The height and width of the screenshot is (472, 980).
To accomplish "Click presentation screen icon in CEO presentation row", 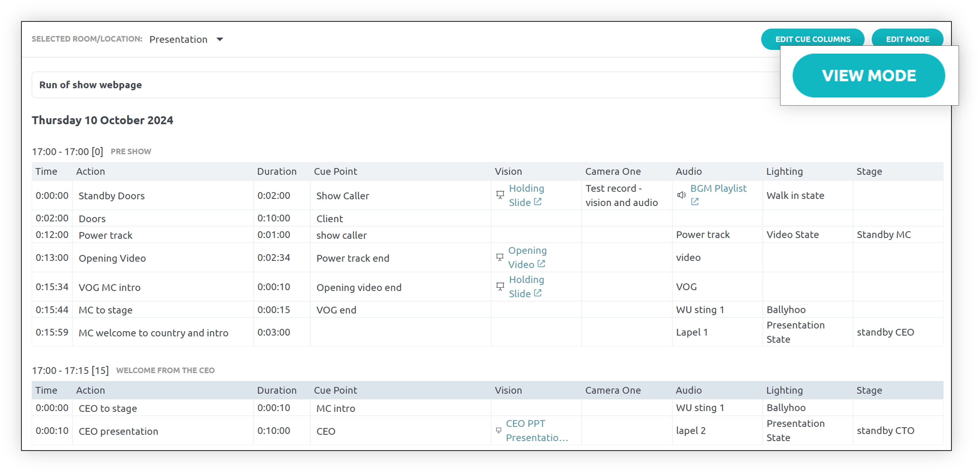I will point(498,430).
